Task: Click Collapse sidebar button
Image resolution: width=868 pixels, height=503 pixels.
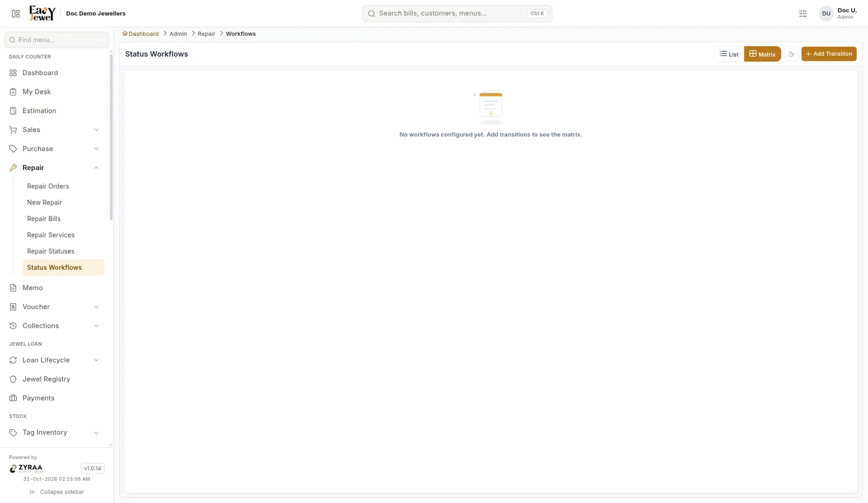Action: 57,492
